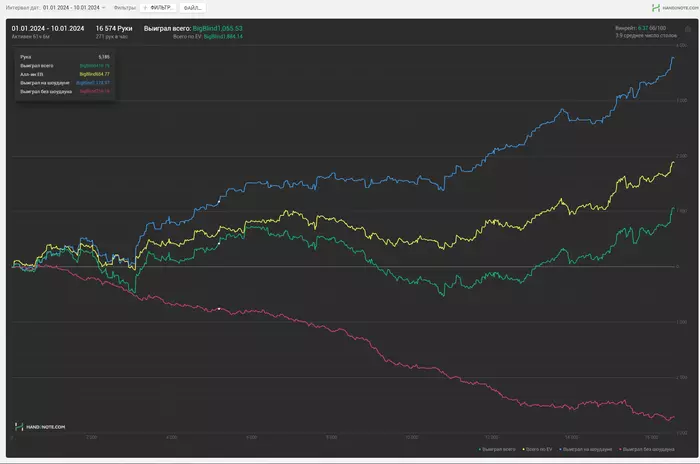Image resolution: width=700 pixels, height=464 pixels.
Task: Click the '271 рук в час' text
Action: pos(112,37)
